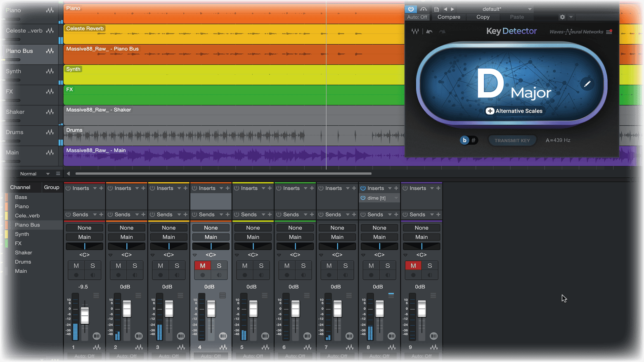Open the default* preset dropdown
This screenshot has height=362, width=644.
530,9
